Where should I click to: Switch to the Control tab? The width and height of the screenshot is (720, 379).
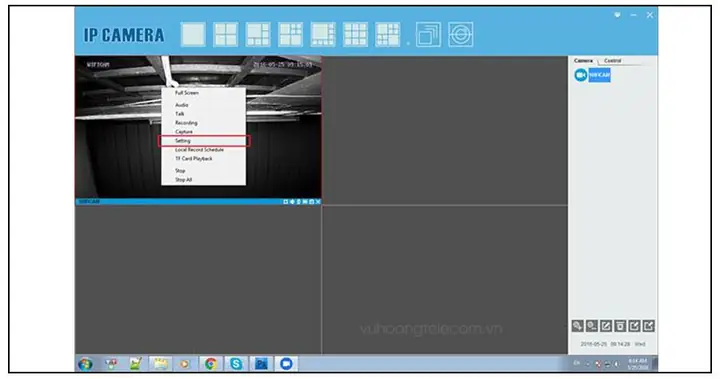pyautogui.click(x=613, y=61)
